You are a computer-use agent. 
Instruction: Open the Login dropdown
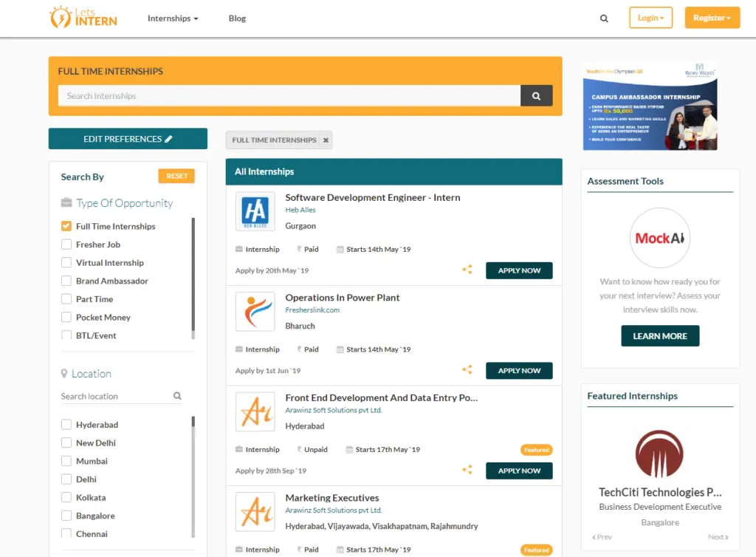point(650,18)
